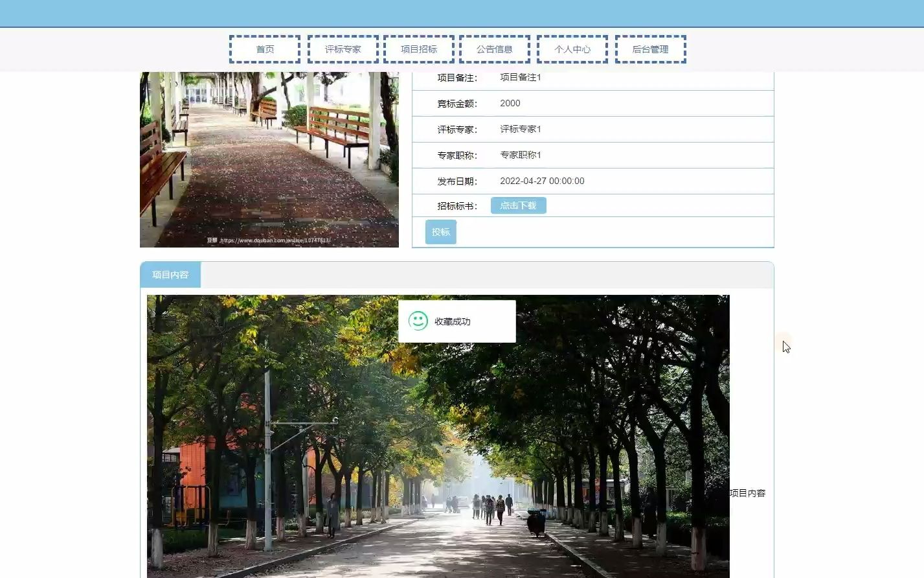
Task: Click 点击下载 to download the tender document
Action: 518,205
